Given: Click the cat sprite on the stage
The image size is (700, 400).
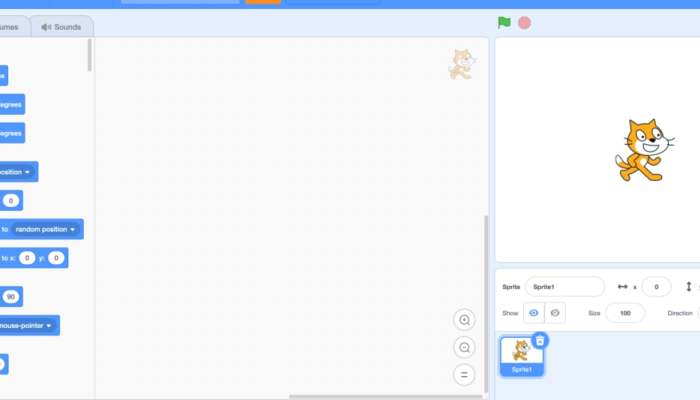Looking at the screenshot, I should [644, 150].
